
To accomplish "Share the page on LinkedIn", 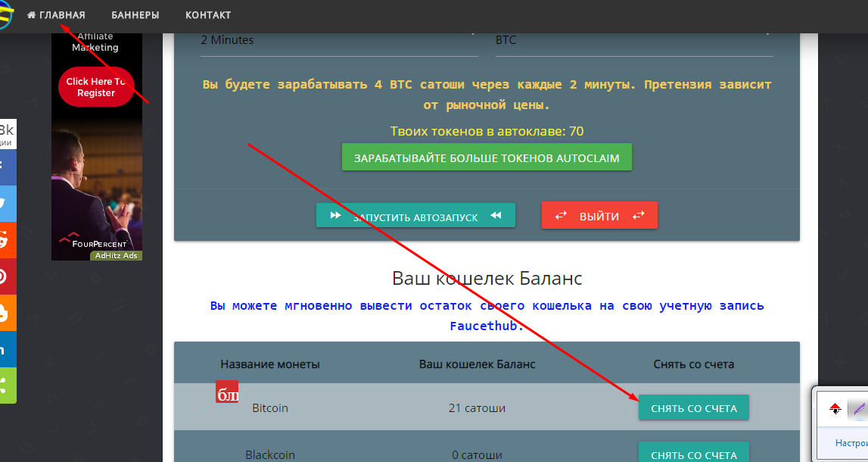I will coord(7,349).
